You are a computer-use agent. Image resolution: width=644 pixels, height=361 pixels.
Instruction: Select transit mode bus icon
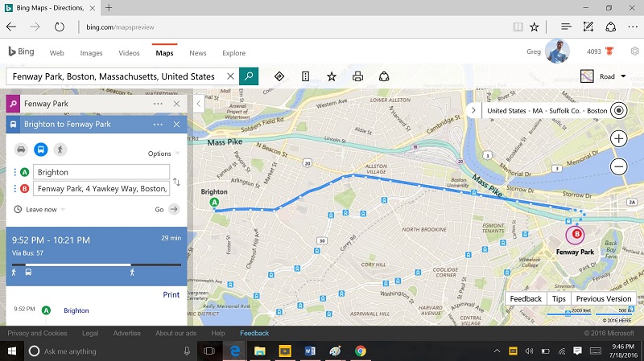point(41,150)
